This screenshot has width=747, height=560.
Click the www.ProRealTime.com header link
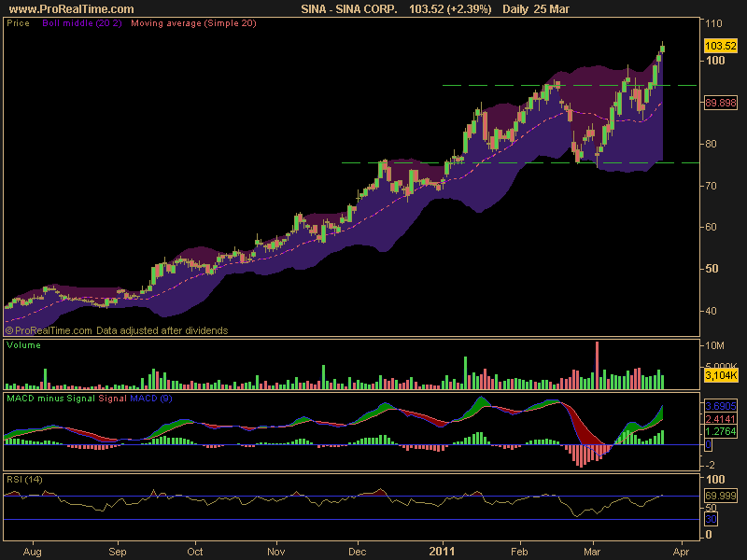click(72, 8)
